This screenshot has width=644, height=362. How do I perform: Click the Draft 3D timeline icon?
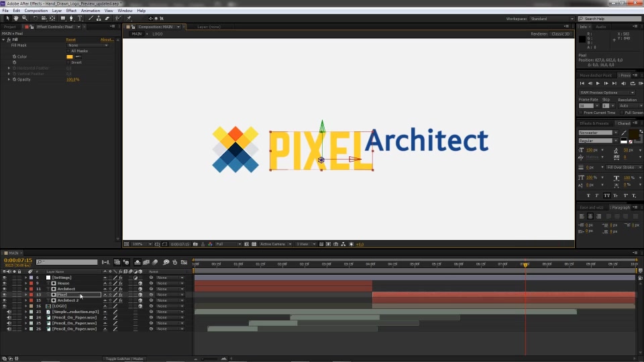126,262
